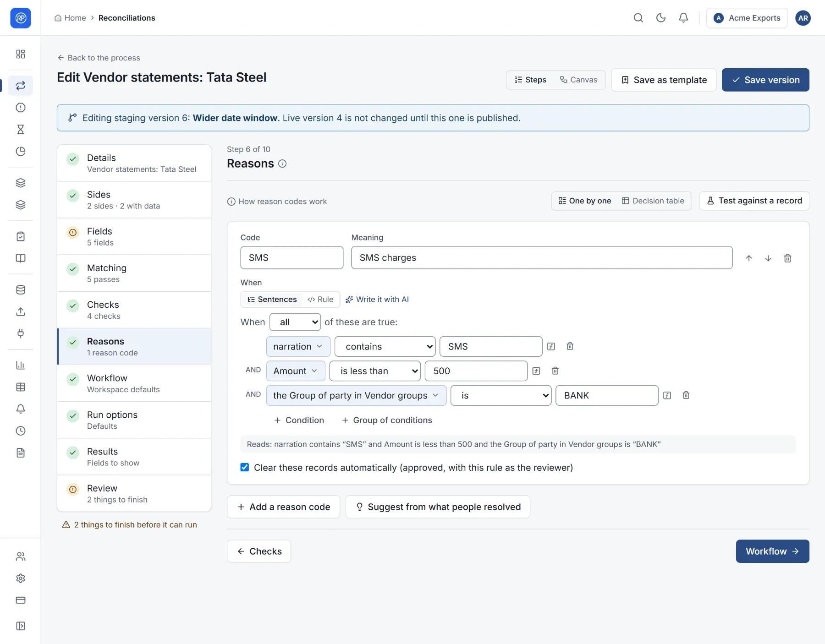Click the Save version button
The width and height of the screenshot is (825, 644).
pyautogui.click(x=765, y=80)
